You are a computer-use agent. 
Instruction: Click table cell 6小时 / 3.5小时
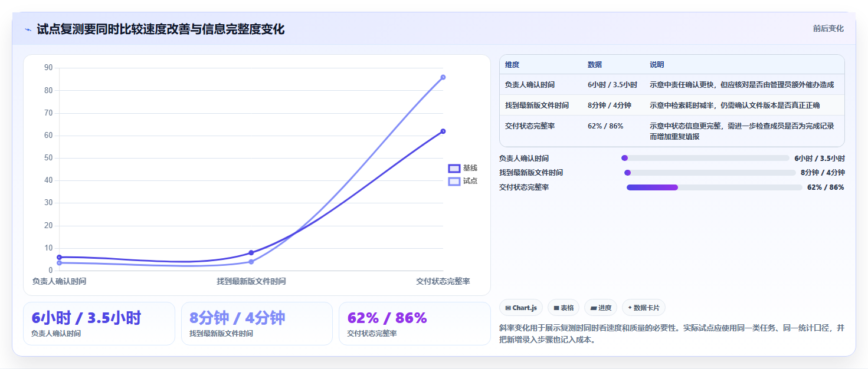(x=612, y=85)
